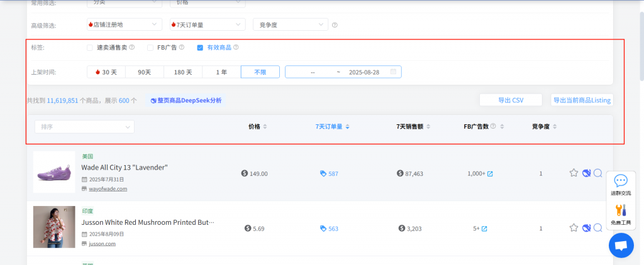Open the live chat support bubble
This screenshot has width=644, height=265.
coord(621,246)
